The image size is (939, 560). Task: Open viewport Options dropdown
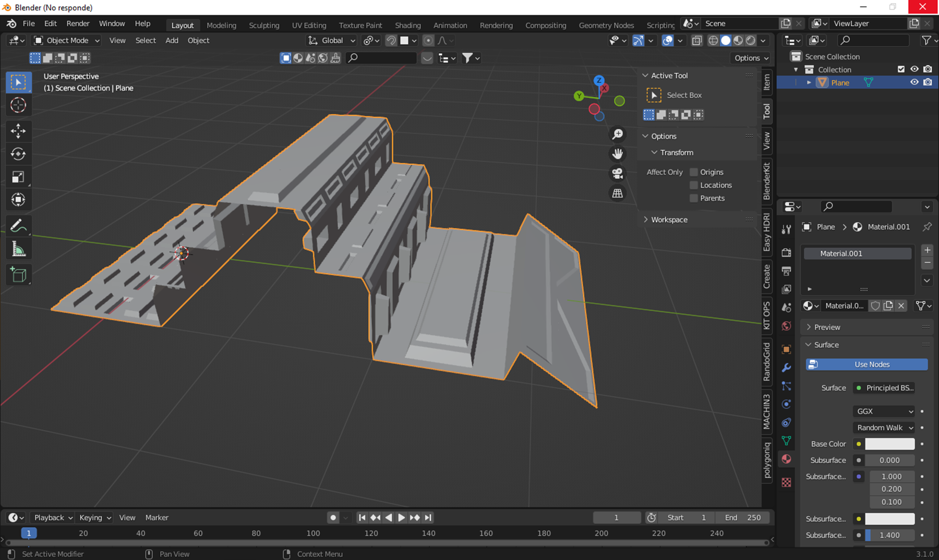[752, 58]
